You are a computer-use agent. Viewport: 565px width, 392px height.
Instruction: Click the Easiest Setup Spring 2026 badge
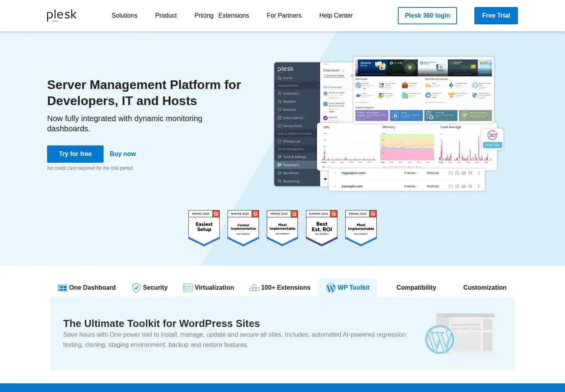204,228
